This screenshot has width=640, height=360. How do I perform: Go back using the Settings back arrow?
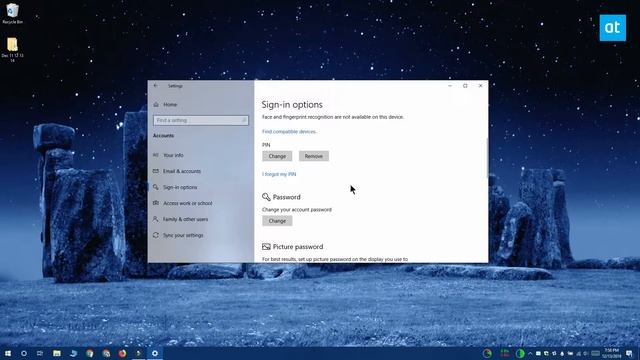click(x=156, y=86)
